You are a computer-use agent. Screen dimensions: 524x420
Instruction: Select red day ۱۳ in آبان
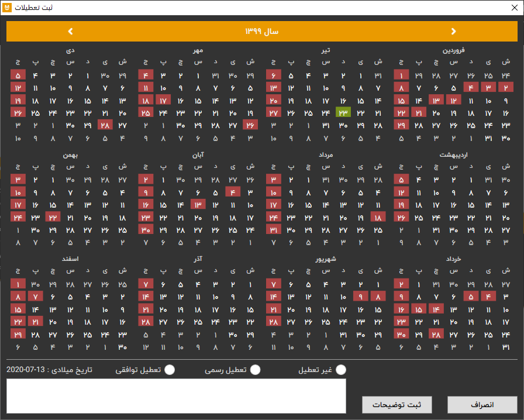click(198, 205)
